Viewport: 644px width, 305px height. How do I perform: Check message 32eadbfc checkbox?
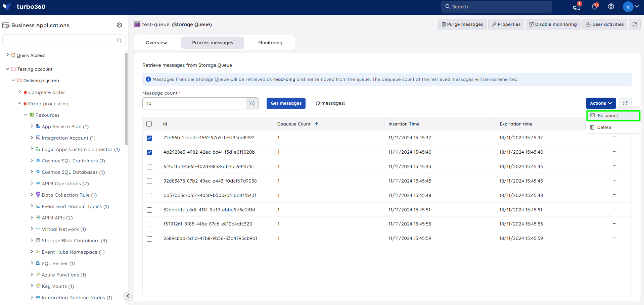[x=149, y=210]
